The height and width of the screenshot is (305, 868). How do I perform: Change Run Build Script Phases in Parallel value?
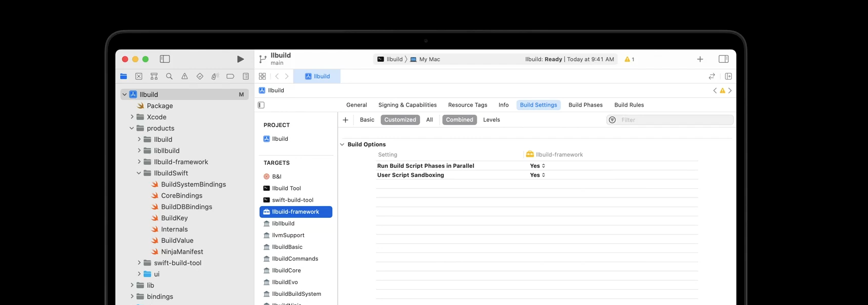(537, 166)
